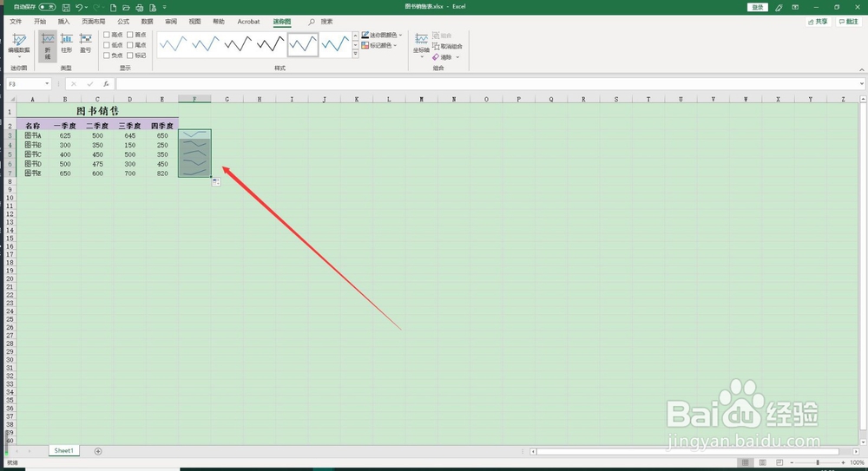
Task: Undo the last action
Action: point(79,8)
